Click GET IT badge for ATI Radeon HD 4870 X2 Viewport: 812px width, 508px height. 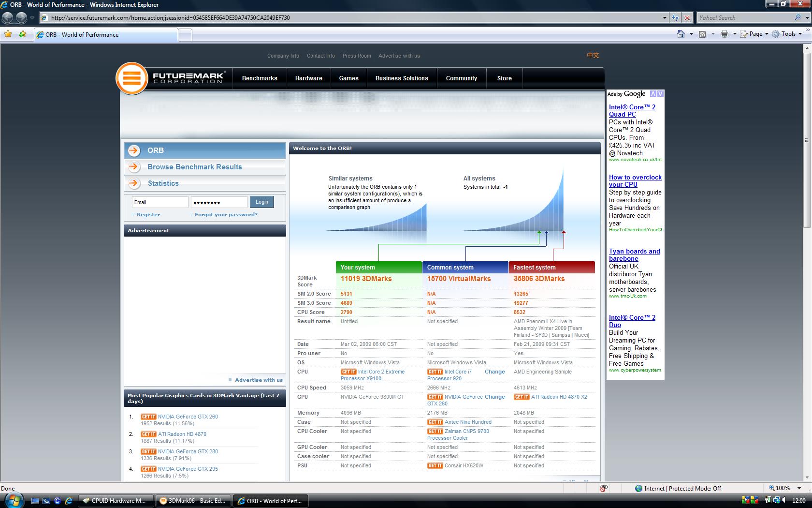(x=522, y=397)
